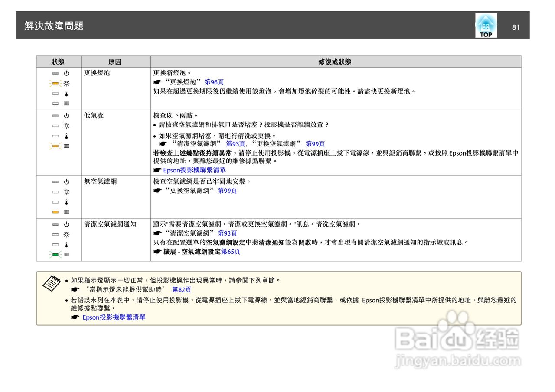This screenshot has height=392, width=555.
Task: Click the TOP home icon in header
Action: click(x=486, y=26)
